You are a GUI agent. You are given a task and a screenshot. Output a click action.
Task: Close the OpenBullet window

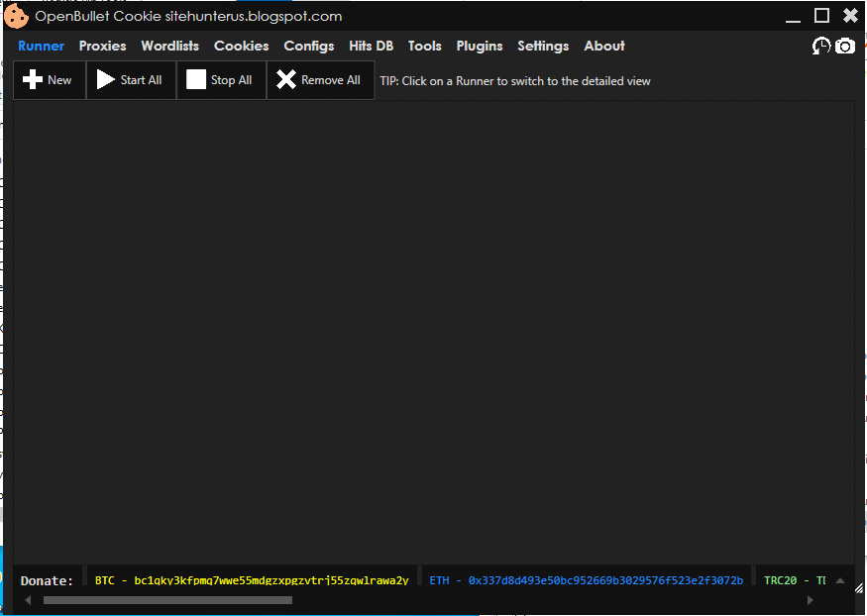(x=850, y=16)
